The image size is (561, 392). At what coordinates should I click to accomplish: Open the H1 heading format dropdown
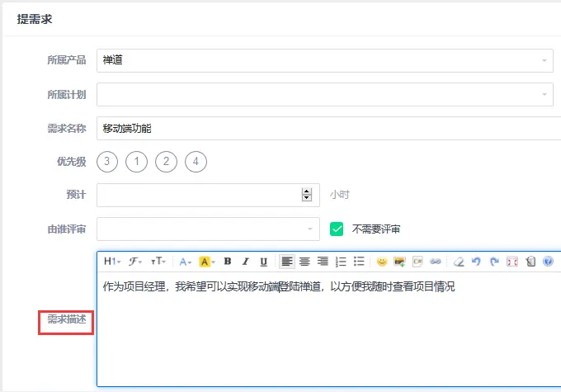coord(112,262)
